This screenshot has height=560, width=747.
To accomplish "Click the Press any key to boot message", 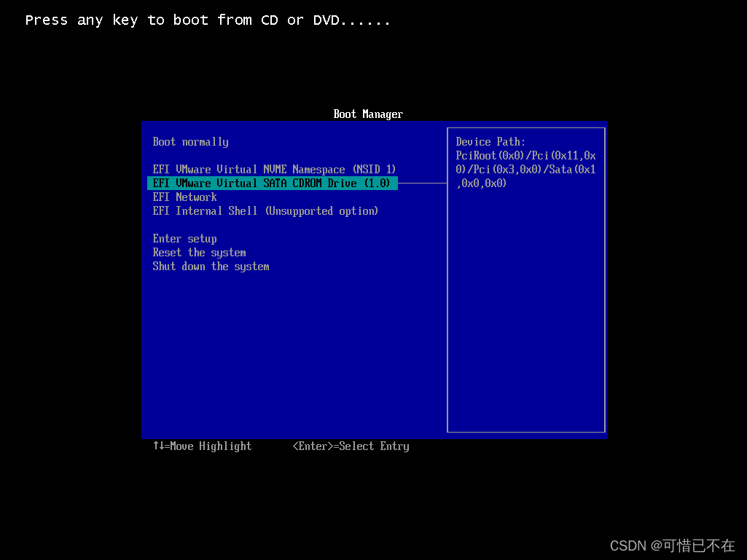I will coord(208,20).
